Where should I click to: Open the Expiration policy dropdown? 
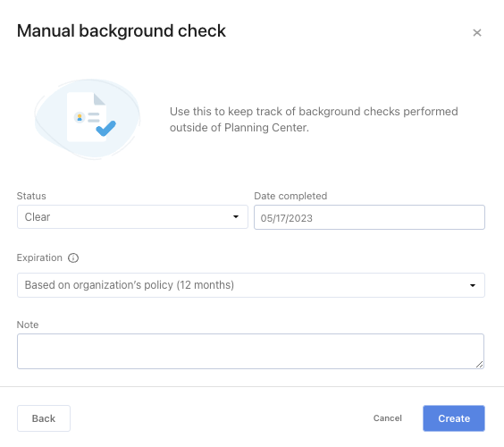pyautogui.click(x=251, y=285)
